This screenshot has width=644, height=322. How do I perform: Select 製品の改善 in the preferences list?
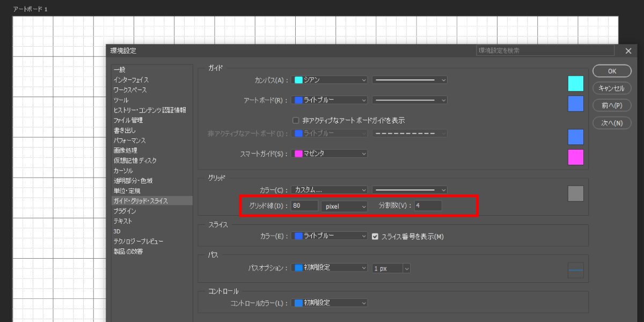click(x=152, y=251)
